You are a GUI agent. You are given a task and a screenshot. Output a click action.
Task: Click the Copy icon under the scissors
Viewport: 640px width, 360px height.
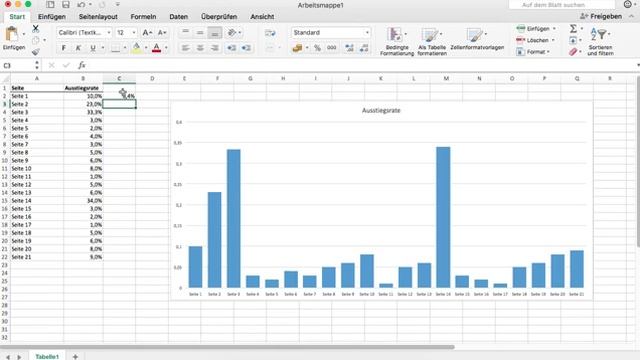[x=36, y=40]
